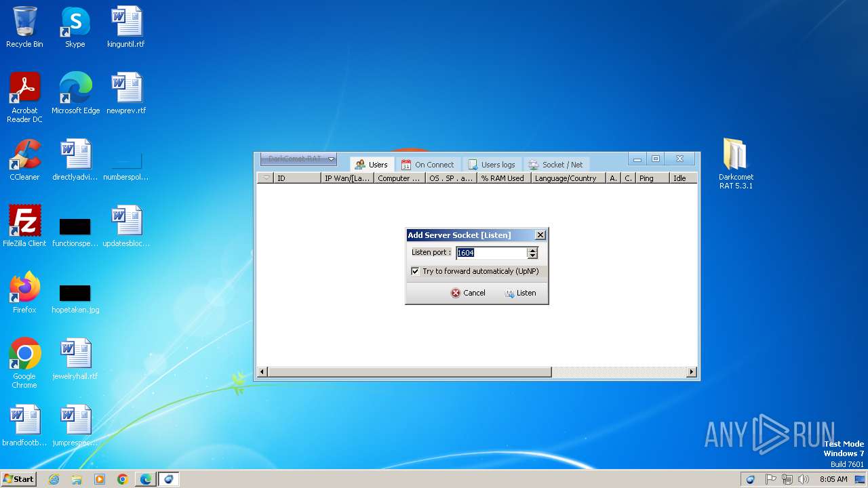Image resolution: width=868 pixels, height=488 pixels.
Task: Open the DarkComet-RAT dropdown menu
Action: (x=298, y=159)
